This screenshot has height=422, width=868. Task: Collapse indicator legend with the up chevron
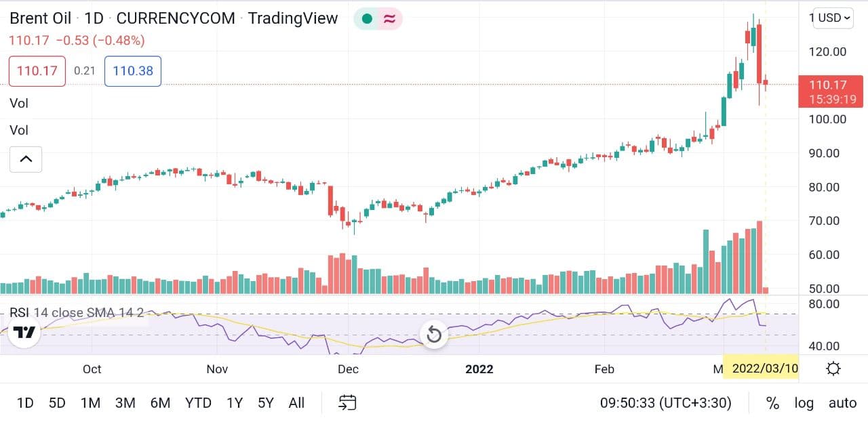coord(26,159)
